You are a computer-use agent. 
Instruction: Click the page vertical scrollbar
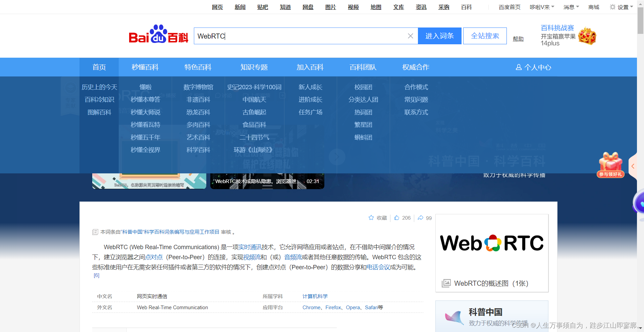point(640,20)
